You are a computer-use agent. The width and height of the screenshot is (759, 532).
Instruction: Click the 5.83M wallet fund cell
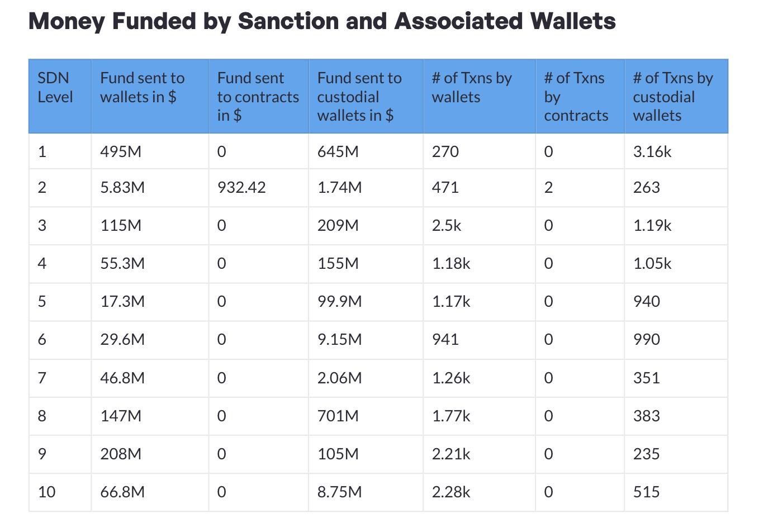tap(122, 188)
